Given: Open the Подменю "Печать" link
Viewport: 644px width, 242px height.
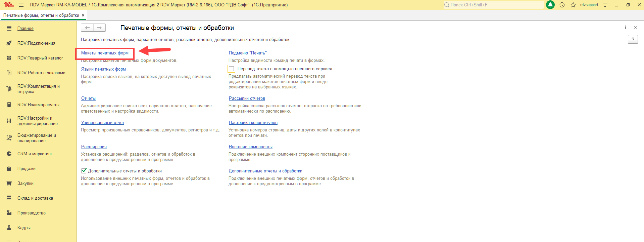Looking at the screenshot, I should coord(248,53).
